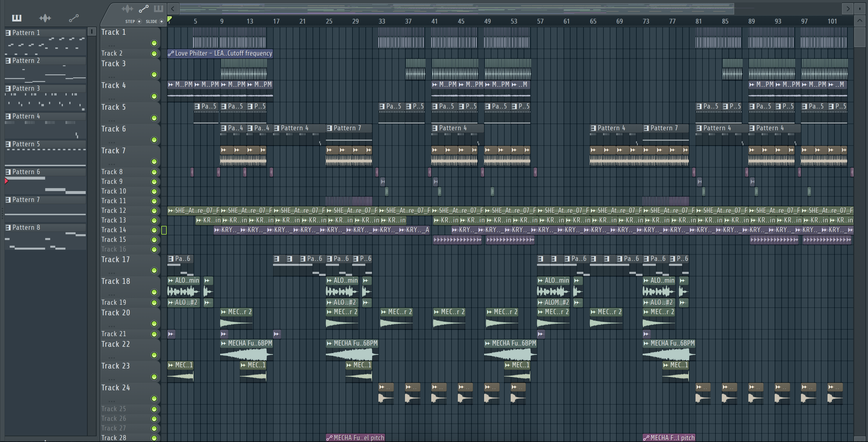Viewport: 868px width, 442px height.
Task: Select audio clip focus waveform icon above tracks
Action: click(127, 8)
